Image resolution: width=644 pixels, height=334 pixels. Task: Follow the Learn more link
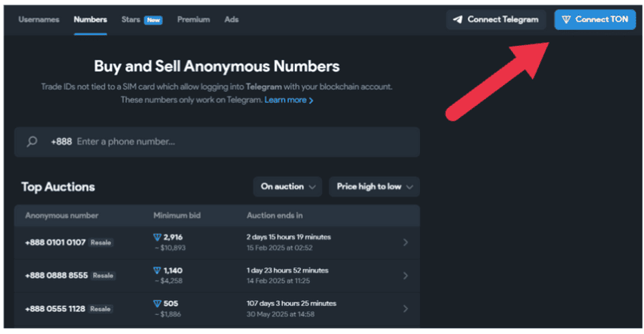click(289, 100)
